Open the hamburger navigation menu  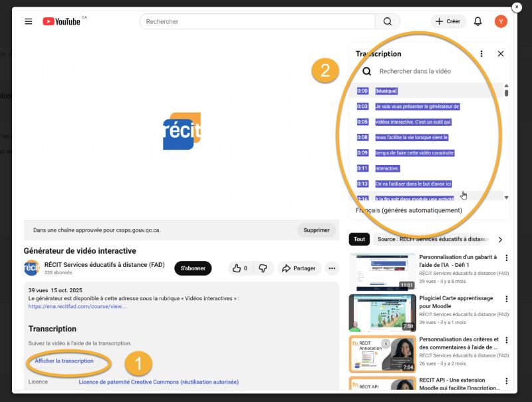(27, 21)
